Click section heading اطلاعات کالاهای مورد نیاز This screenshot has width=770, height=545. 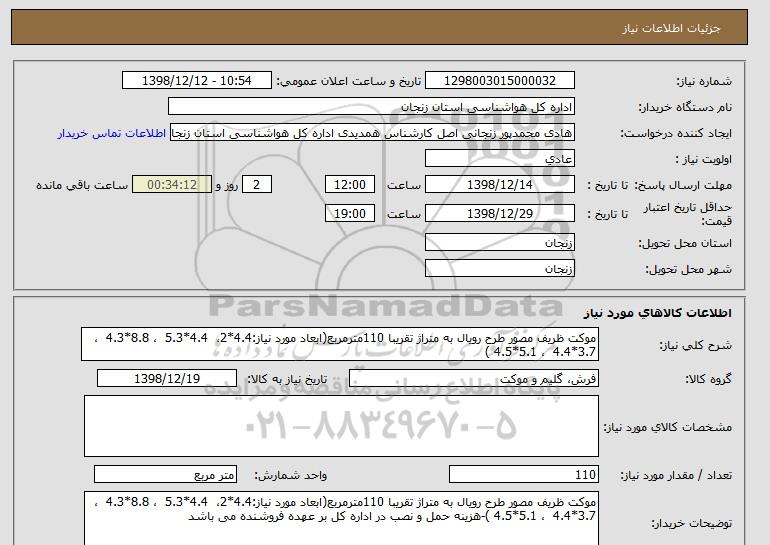pos(658,313)
